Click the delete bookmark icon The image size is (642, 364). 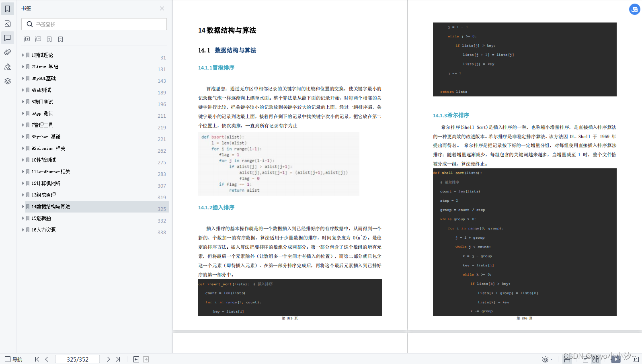pos(60,39)
